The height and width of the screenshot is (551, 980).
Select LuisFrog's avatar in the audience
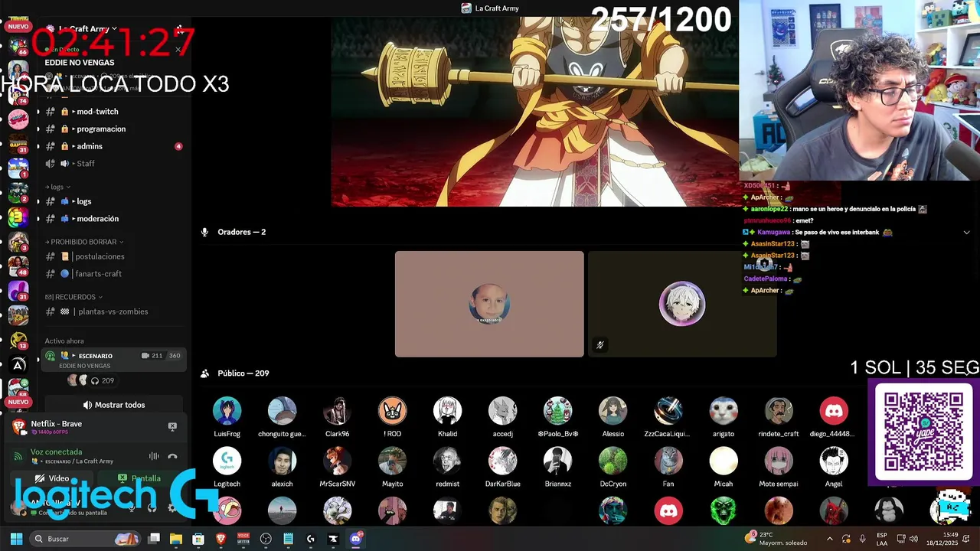coord(227,411)
